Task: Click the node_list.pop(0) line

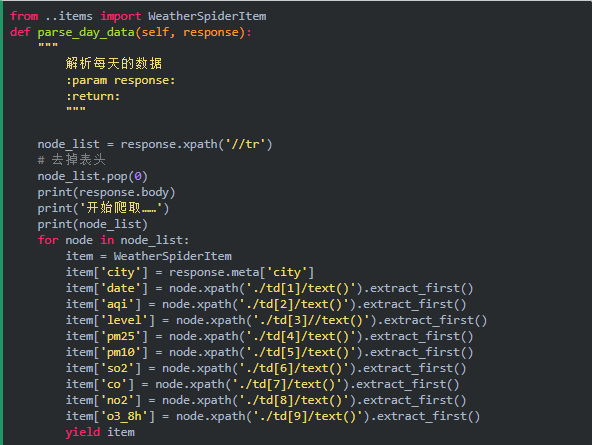Action: coord(92,176)
